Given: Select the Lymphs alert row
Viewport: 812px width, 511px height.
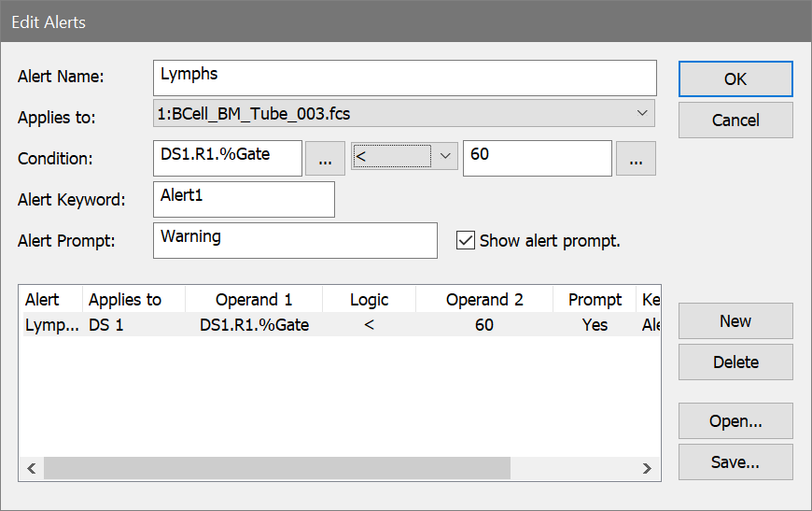Looking at the screenshot, I should pos(280,325).
